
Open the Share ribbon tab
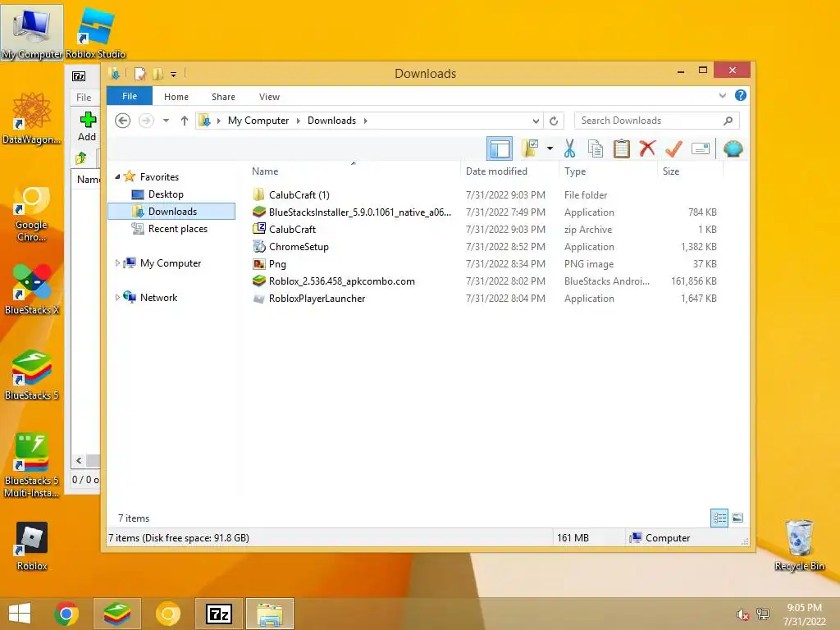(x=223, y=97)
